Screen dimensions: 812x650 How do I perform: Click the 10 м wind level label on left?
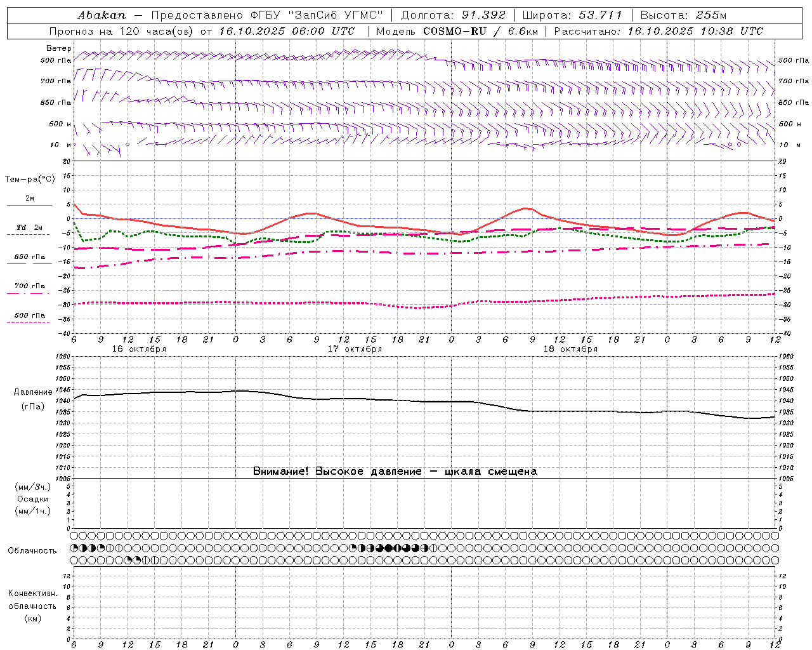point(60,145)
